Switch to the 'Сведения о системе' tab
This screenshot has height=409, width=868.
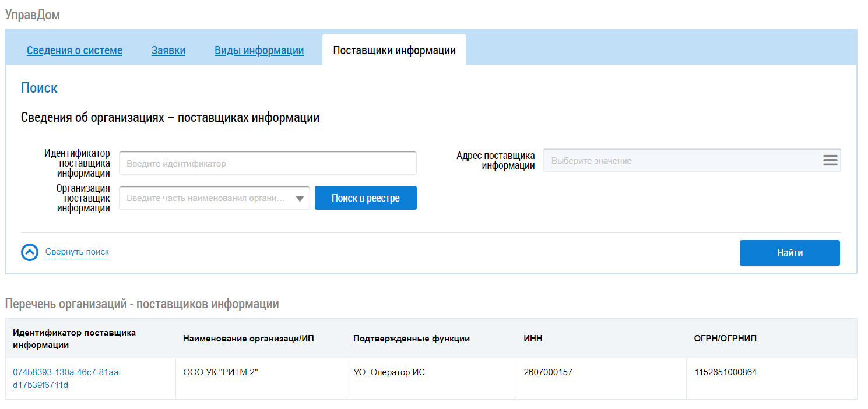[x=75, y=51]
